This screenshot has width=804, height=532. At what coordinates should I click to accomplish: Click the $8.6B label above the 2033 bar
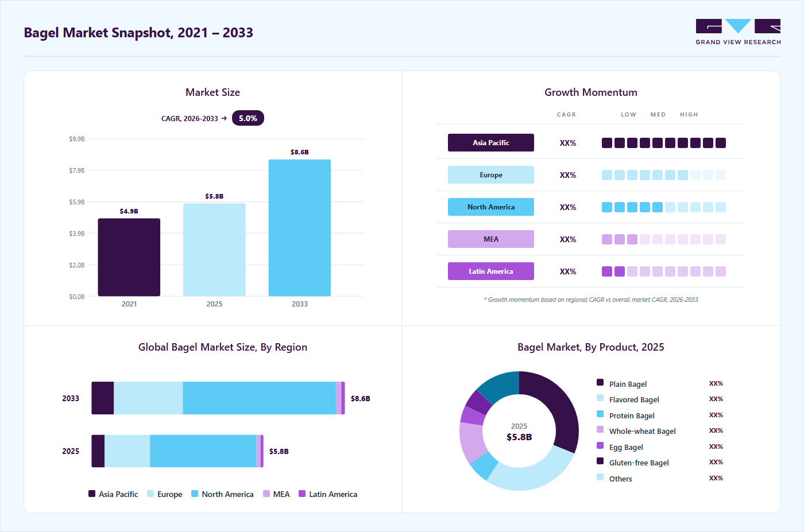point(300,152)
